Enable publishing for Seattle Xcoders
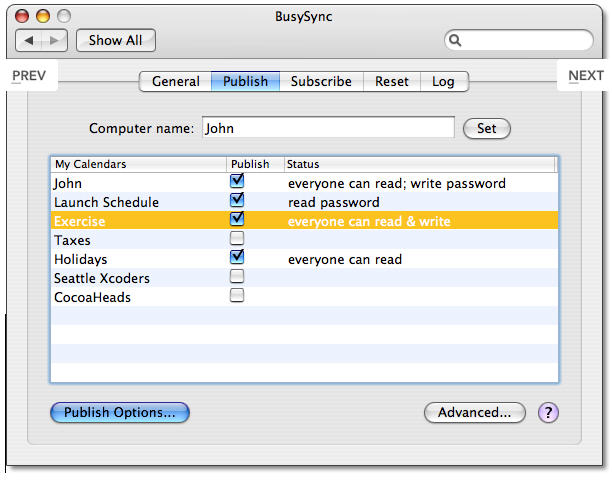Image resolution: width=612 pixels, height=480 pixels. [237, 276]
